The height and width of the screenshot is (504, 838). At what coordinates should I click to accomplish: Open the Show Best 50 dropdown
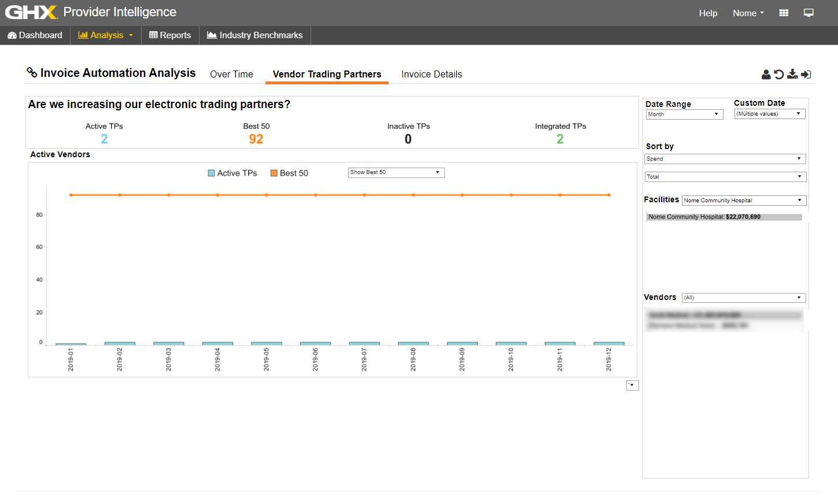click(396, 172)
